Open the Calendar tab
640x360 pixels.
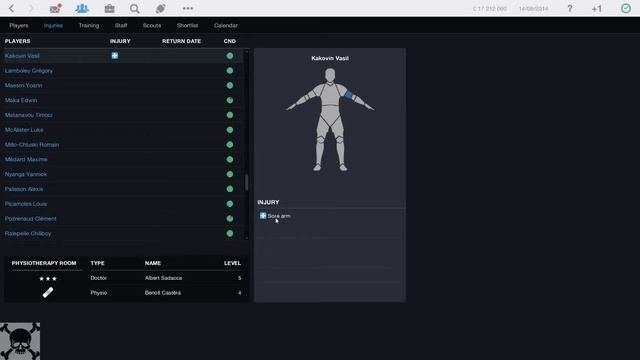click(x=226, y=25)
